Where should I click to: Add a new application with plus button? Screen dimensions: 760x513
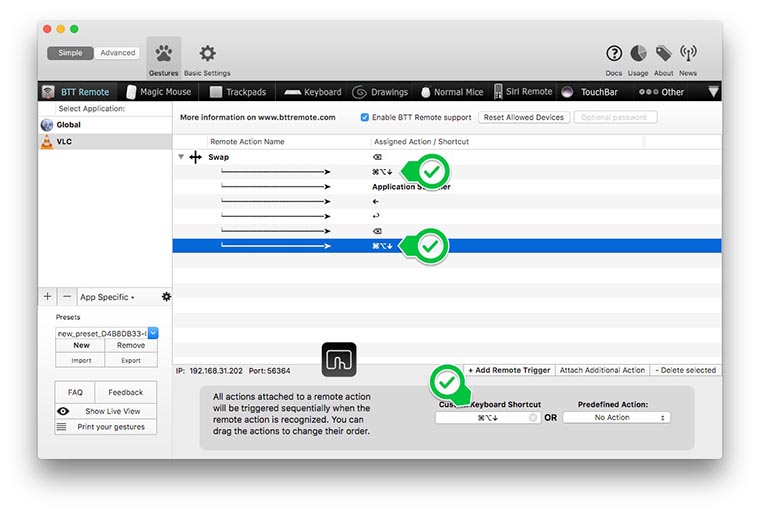48,297
